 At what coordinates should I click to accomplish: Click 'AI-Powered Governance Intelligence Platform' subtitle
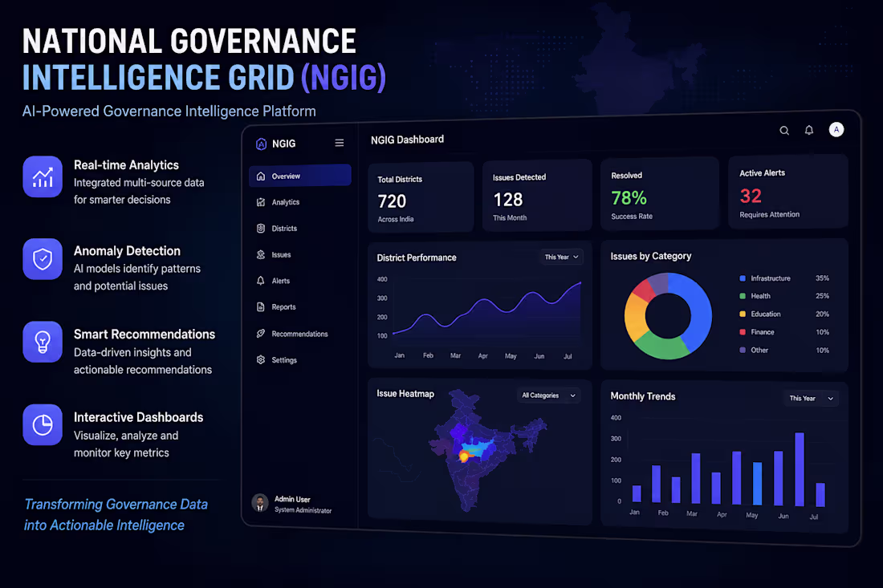coord(169,112)
